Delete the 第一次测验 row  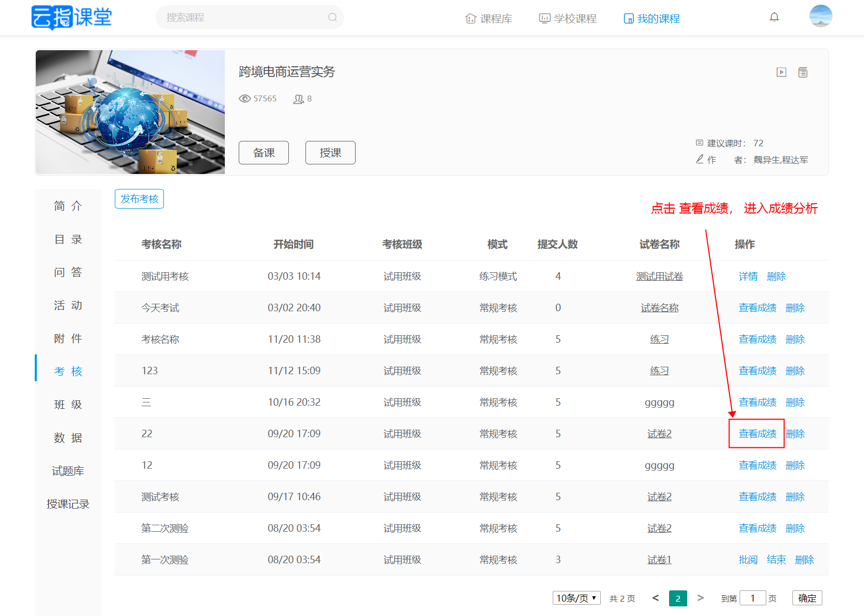pos(805,560)
